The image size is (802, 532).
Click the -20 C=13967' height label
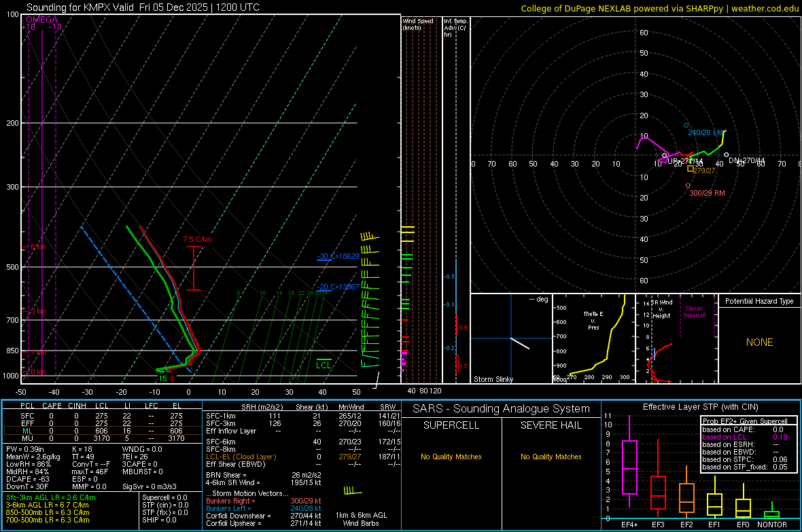tap(338, 287)
